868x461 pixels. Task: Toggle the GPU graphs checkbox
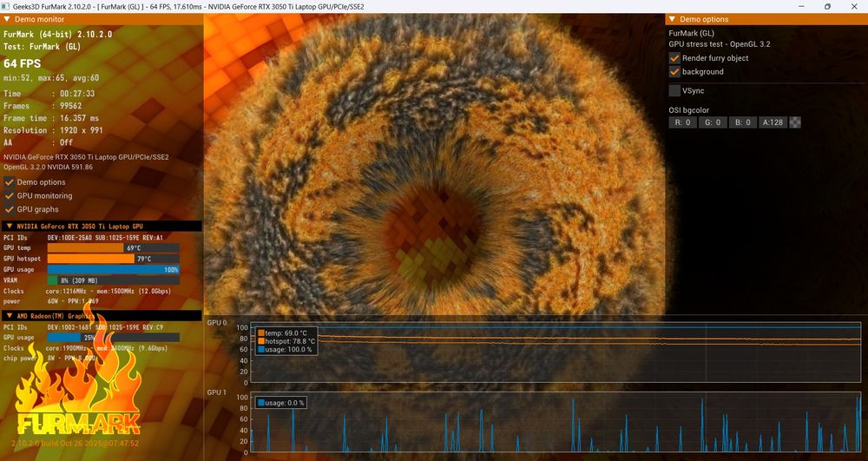[10, 209]
